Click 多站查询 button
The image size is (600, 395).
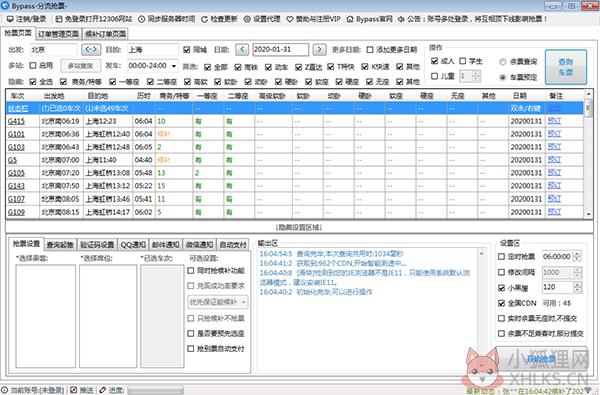(x=80, y=66)
